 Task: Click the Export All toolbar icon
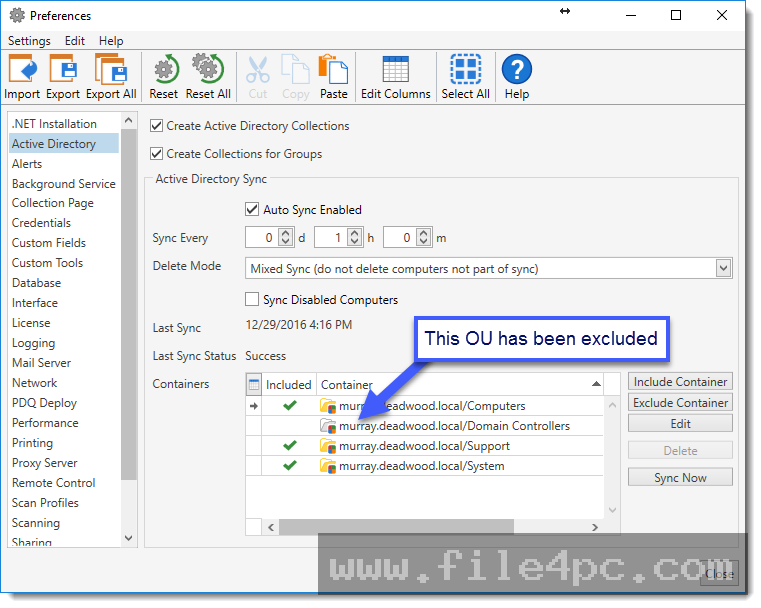[x=111, y=69]
